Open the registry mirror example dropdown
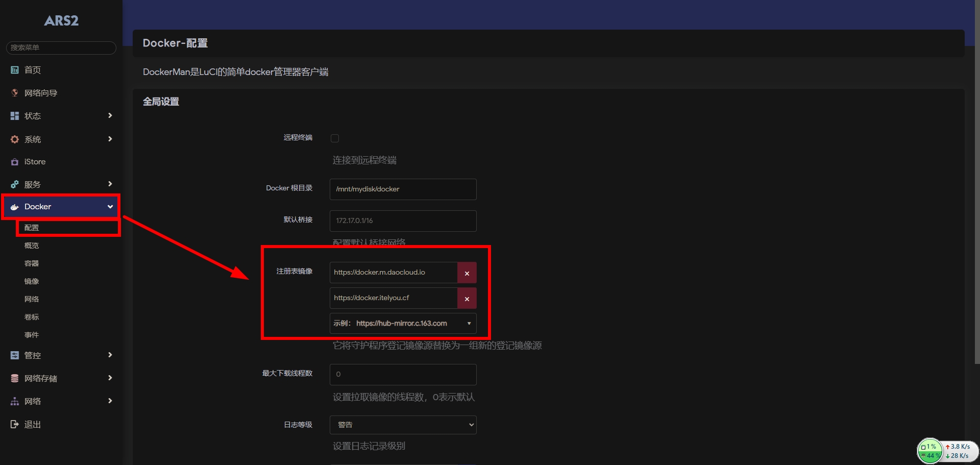980x465 pixels. click(x=403, y=324)
